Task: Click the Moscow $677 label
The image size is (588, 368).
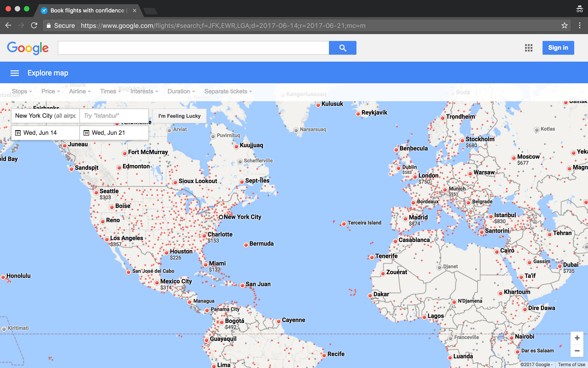Action: [528, 160]
